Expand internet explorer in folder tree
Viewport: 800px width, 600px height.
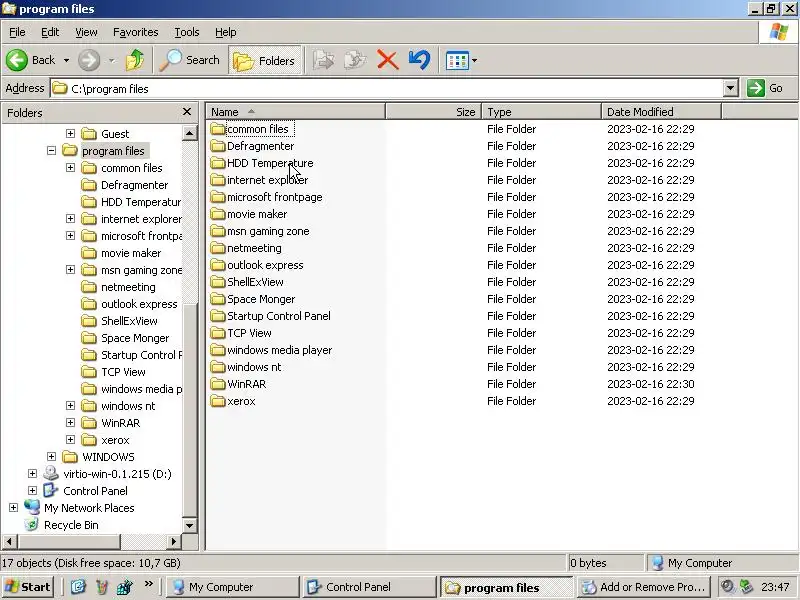70,219
